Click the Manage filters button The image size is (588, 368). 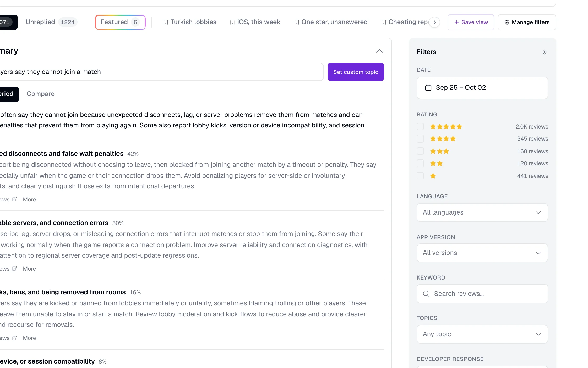click(x=527, y=22)
